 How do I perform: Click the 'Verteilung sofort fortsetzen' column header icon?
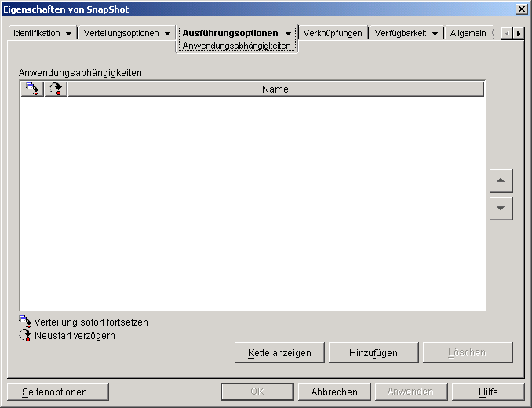32,89
